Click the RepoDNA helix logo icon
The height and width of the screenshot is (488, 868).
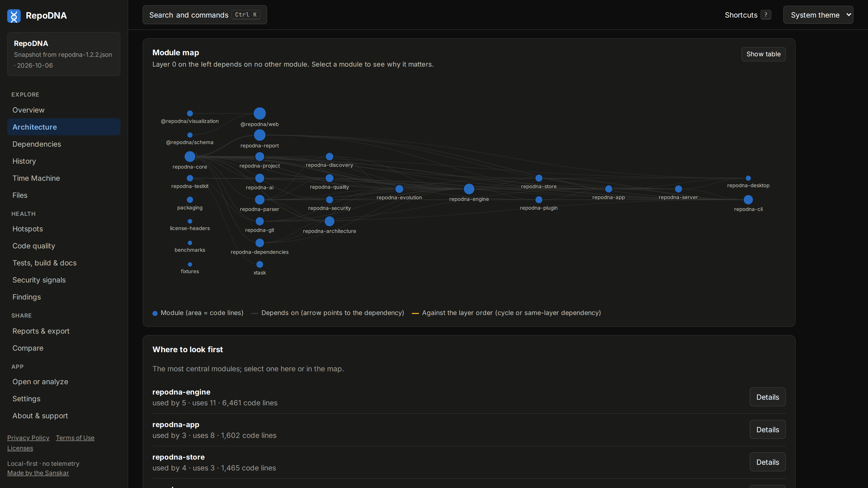[x=14, y=16]
